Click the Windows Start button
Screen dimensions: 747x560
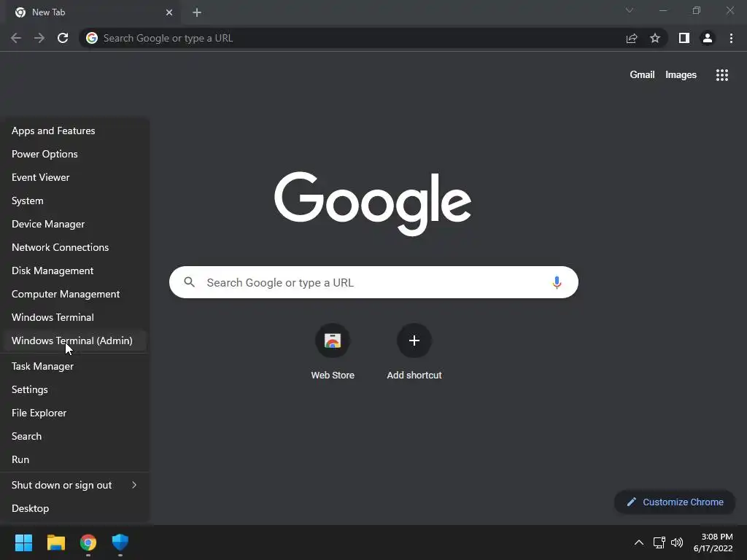pyautogui.click(x=23, y=542)
